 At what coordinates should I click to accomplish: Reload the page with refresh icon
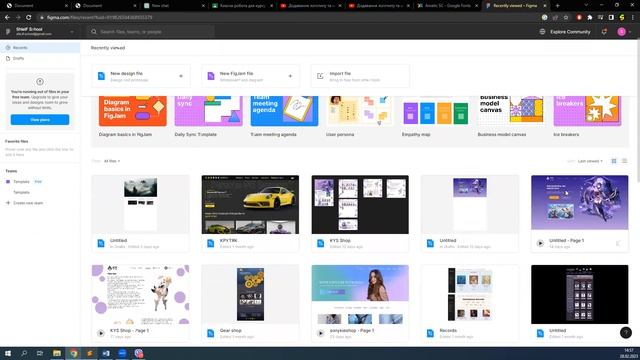(x=29, y=18)
